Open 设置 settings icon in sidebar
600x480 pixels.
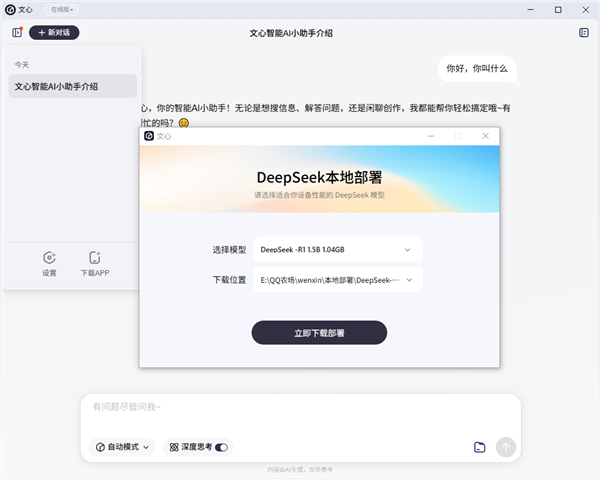coord(49,264)
